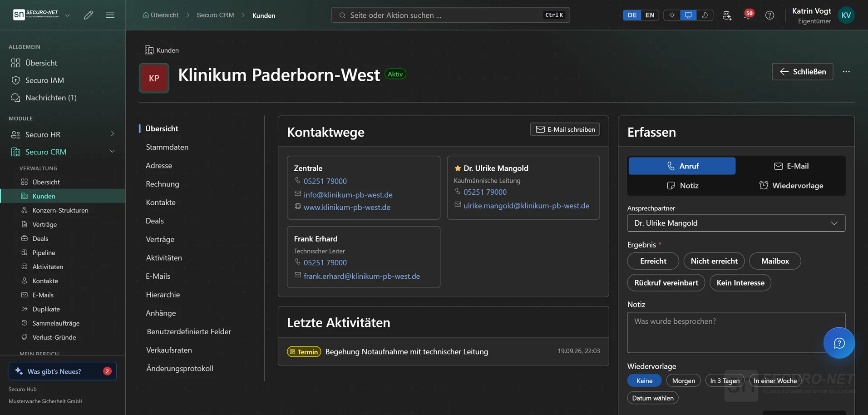The image size is (868, 415).
Task: Select system theme monitor icon
Action: coord(688,15)
